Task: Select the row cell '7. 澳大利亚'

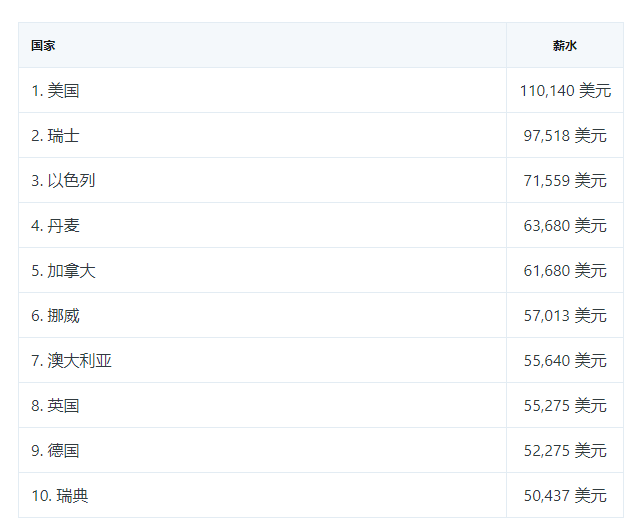Action: click(x=262, y=360)
